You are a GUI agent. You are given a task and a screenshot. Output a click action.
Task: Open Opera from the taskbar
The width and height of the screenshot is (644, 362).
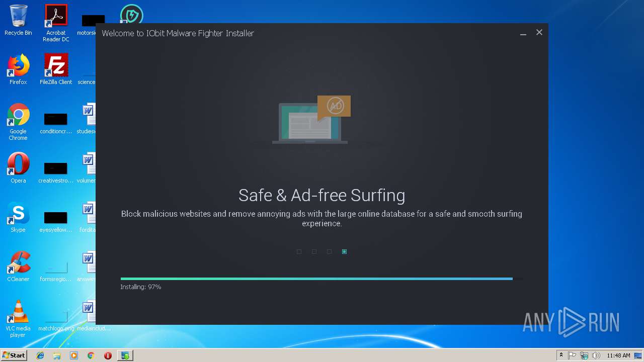click(108, 355)
